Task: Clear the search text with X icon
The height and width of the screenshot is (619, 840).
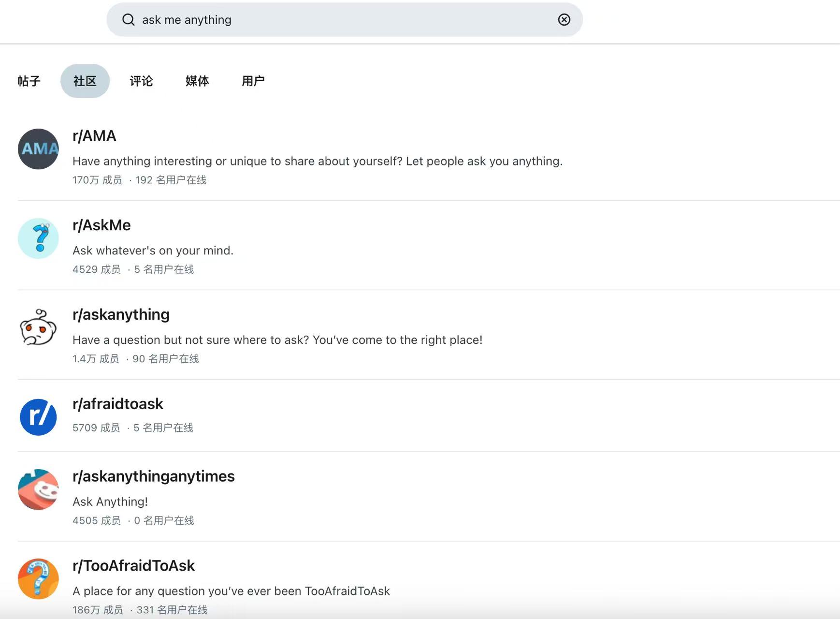Action: (x=564, y=20)
